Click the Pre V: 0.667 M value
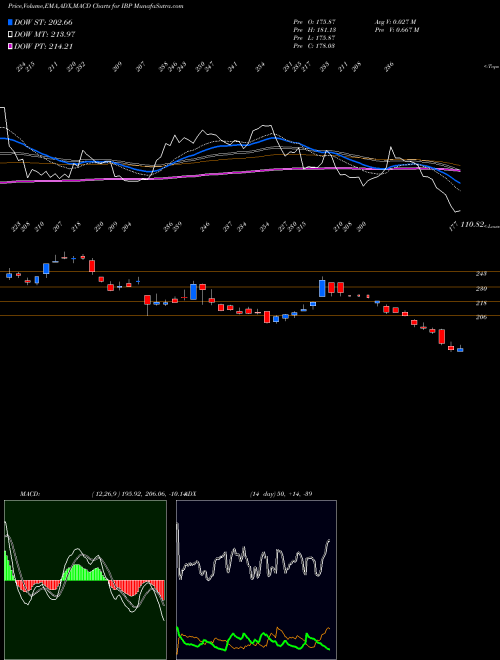Image resolution: width=500 pixels, height=660 pixels. pyautogui.click(x=397, y=30)
